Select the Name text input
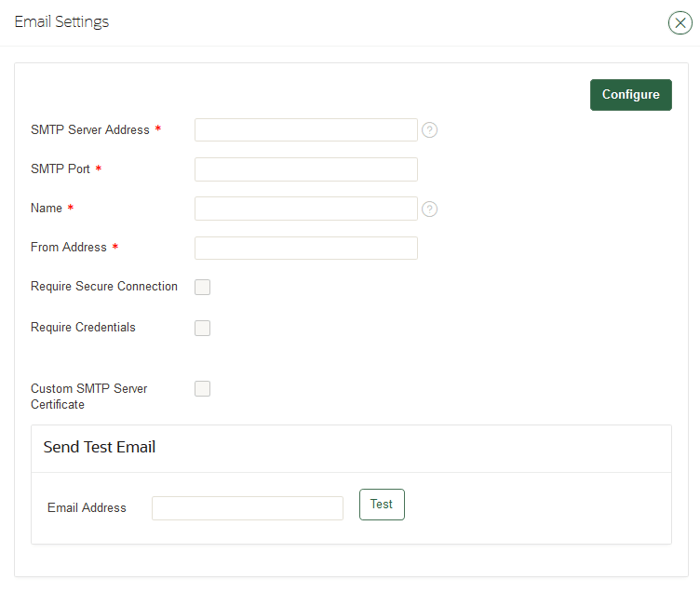 click(305, 209)
